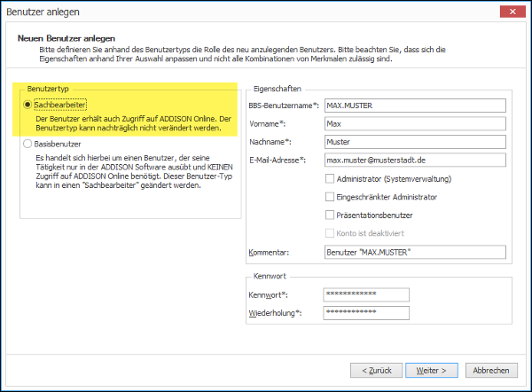Close the Benutzer anlegen window
Viewport: 532px width, 392px height.
click(512, 12)
